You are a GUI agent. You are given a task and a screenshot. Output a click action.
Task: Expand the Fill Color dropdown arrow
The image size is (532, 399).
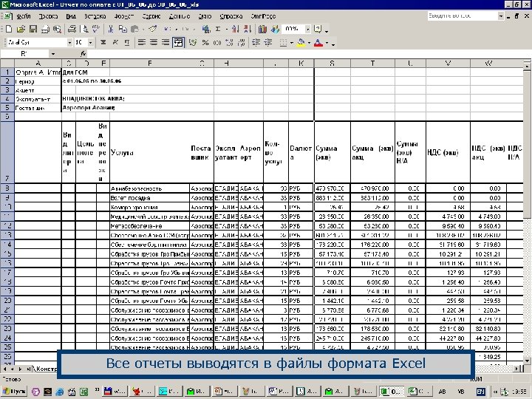pos(309,43)
